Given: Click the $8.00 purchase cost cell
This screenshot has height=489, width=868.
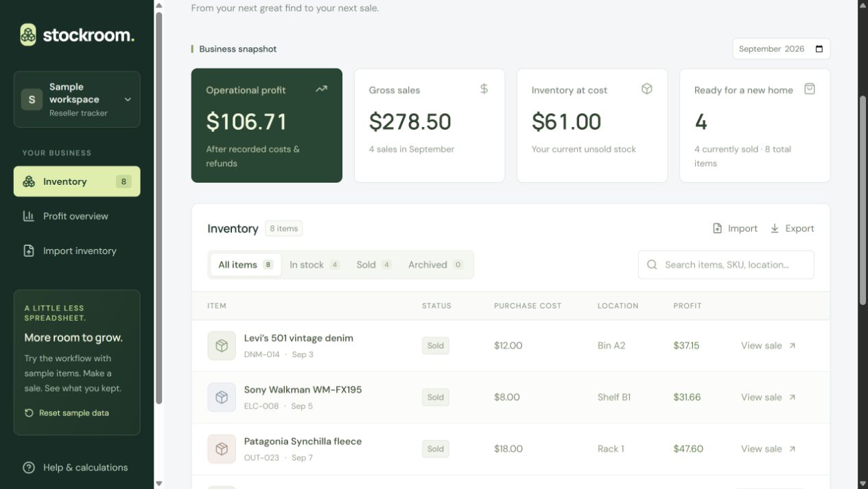Looking at the screenshot, I should pos(507,397).
